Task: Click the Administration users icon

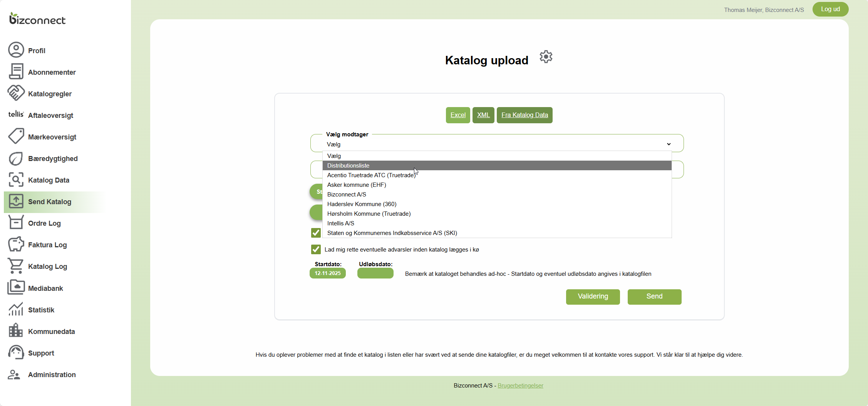Action: click(x=15, y=374)
